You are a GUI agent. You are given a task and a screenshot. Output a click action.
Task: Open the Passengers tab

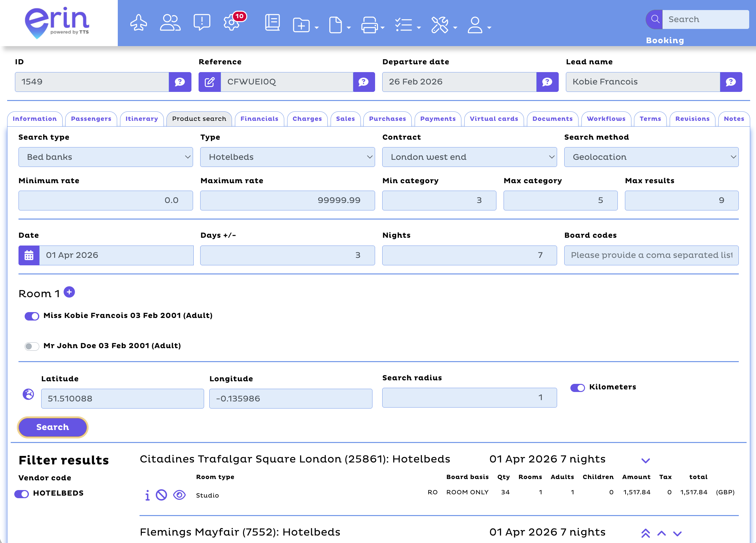tap(91, 119)
